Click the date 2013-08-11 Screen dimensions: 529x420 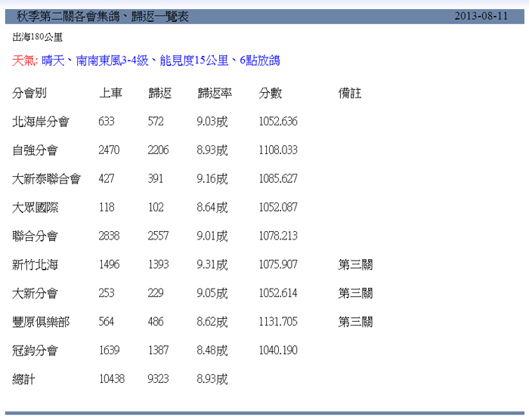click(x=481, y=16)
